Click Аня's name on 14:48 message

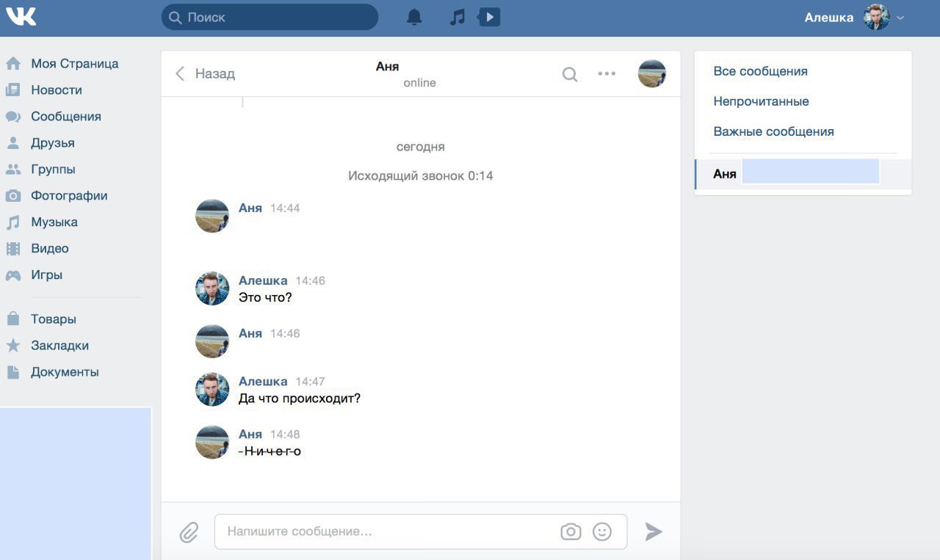[x=250, y=434]
